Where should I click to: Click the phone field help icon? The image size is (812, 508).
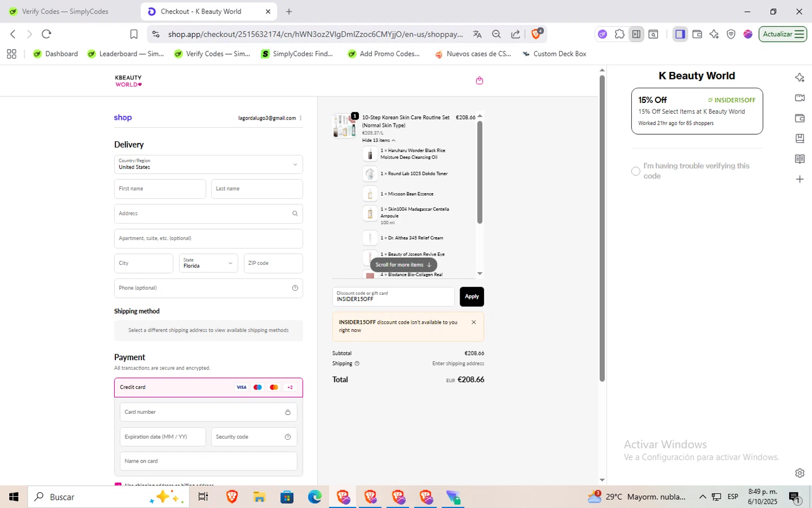coord(295,288)
